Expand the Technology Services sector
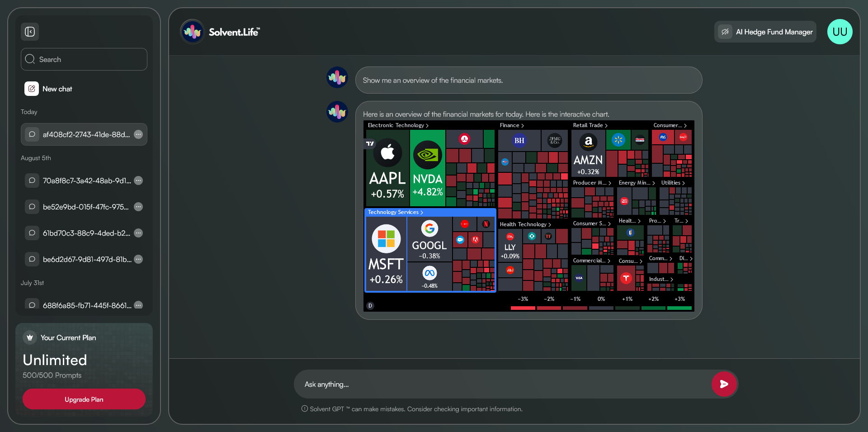 tap(396, 212)
